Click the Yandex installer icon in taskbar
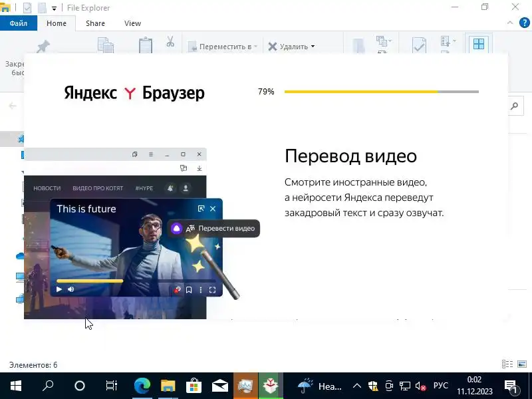The image size is (532, 399). (271, 386)
